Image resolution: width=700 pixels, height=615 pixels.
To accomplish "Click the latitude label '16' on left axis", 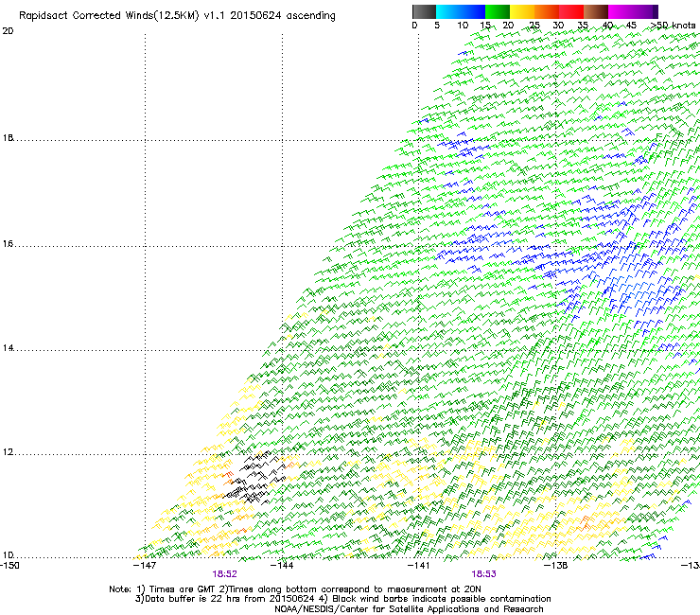I will pyautogui.click(x=8, y=244).
